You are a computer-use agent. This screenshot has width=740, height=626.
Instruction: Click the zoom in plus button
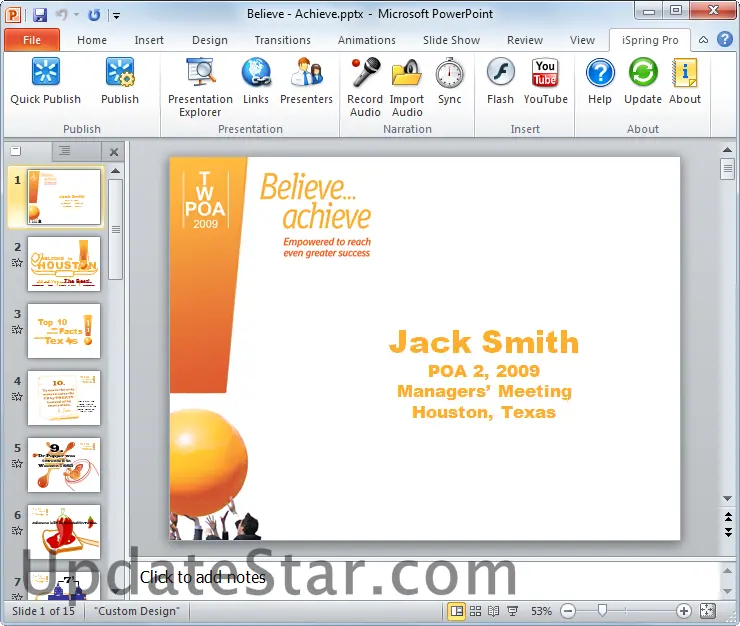click(684, 611)
